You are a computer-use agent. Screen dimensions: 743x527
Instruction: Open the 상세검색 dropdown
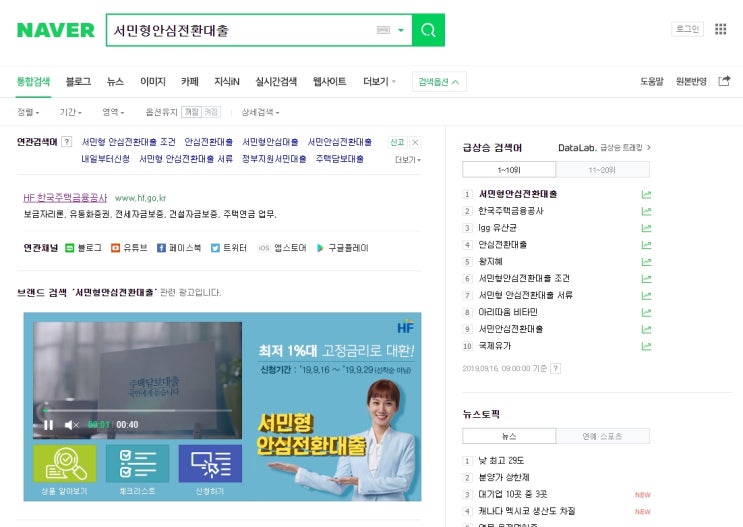point(260,112)
